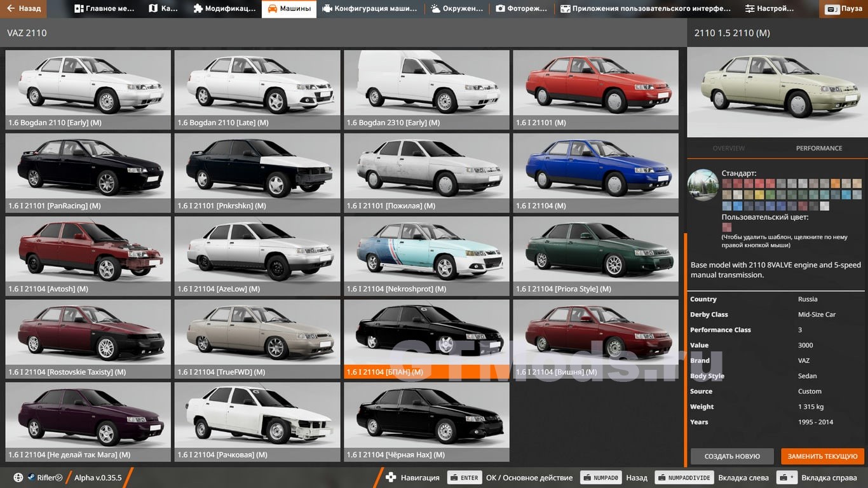Click the globe icon in status bar
This screenshot has height=488, width=868.
tap(18, 478)
